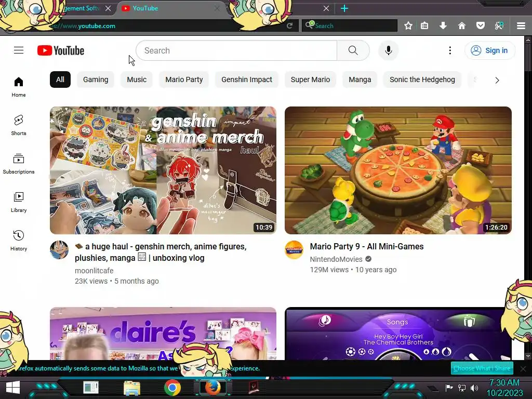Click the Firefox toolbar search box
Screen dimensions: 532x399
pos(350,26)
